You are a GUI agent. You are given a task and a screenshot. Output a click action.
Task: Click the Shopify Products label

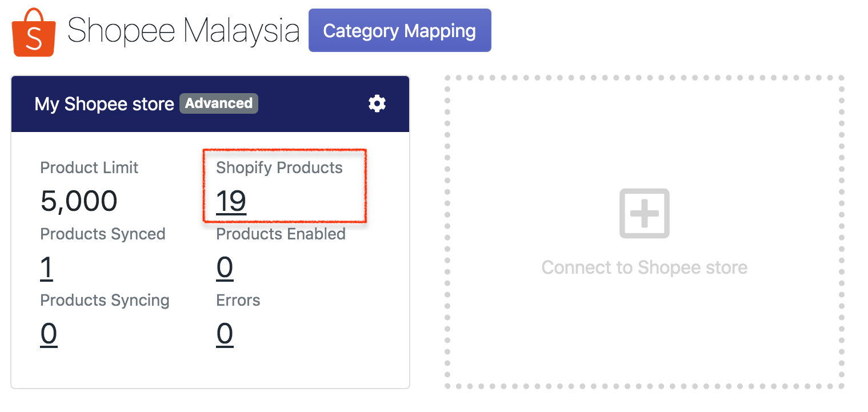coord(279,167)
